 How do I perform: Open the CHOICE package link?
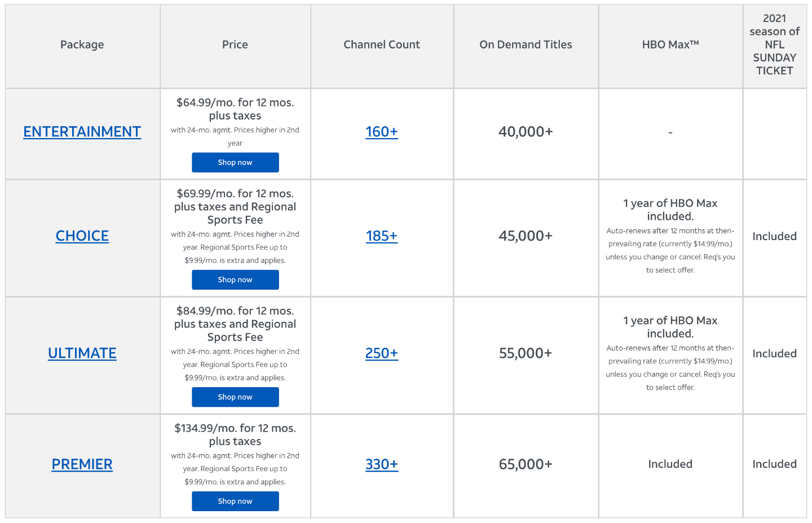click(82, 236)
